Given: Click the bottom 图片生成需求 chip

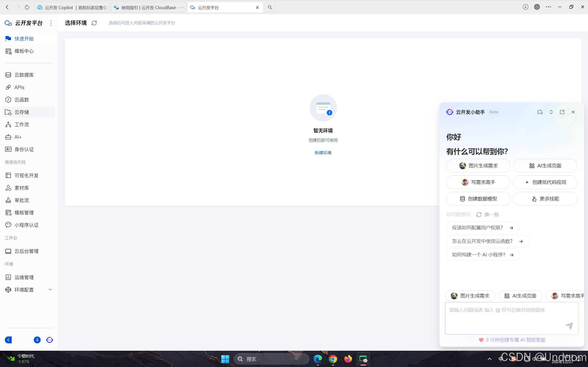Looking at the screenshot, I should coord(470,296).
